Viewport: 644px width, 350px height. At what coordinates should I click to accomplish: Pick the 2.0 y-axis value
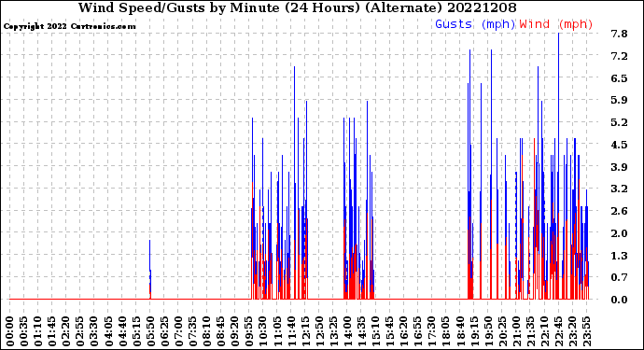point(619,233)
